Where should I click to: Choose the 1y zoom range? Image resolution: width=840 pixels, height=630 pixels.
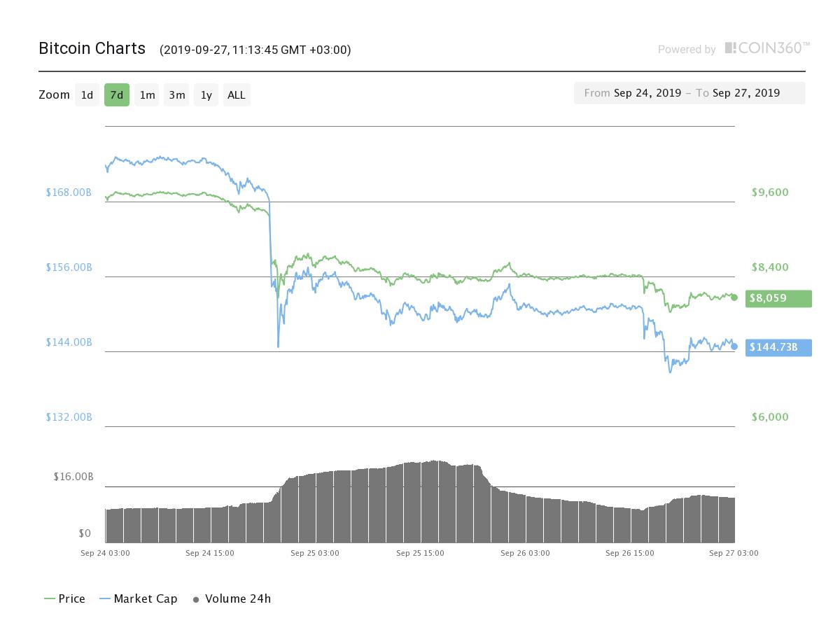tap(206, 94)
